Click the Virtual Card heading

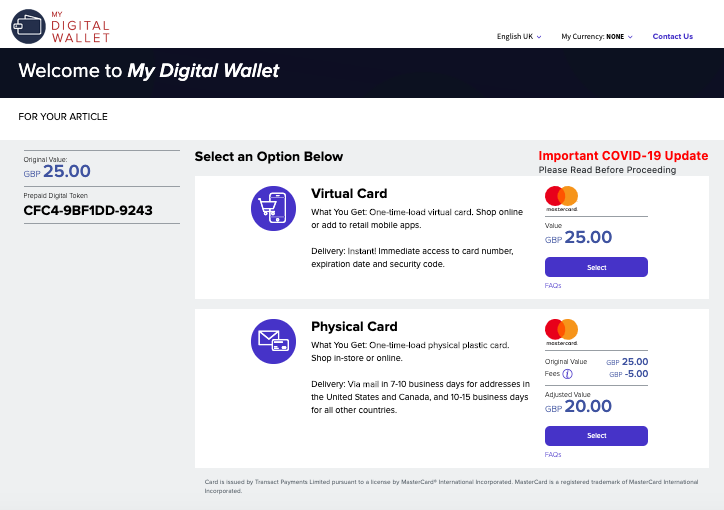pyautogui.click(x=349, y=193)
